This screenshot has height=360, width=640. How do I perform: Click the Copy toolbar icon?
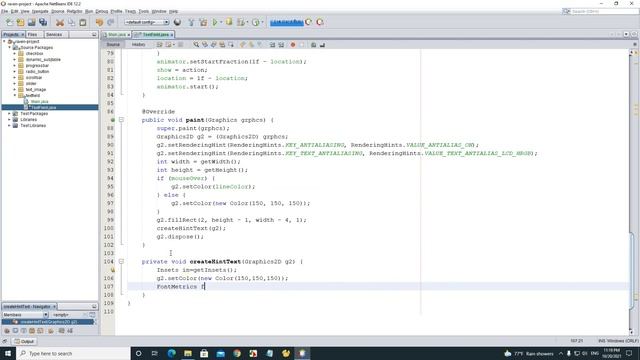(71, 22)
